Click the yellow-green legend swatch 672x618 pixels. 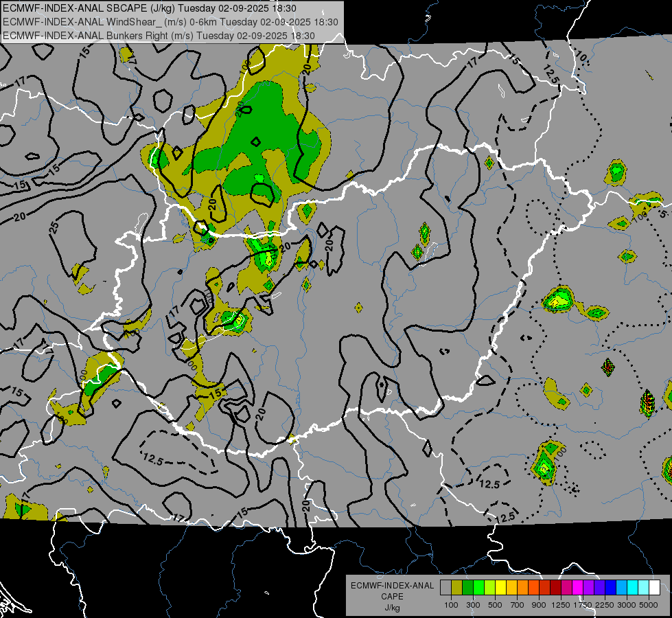[x=490, y=587]
